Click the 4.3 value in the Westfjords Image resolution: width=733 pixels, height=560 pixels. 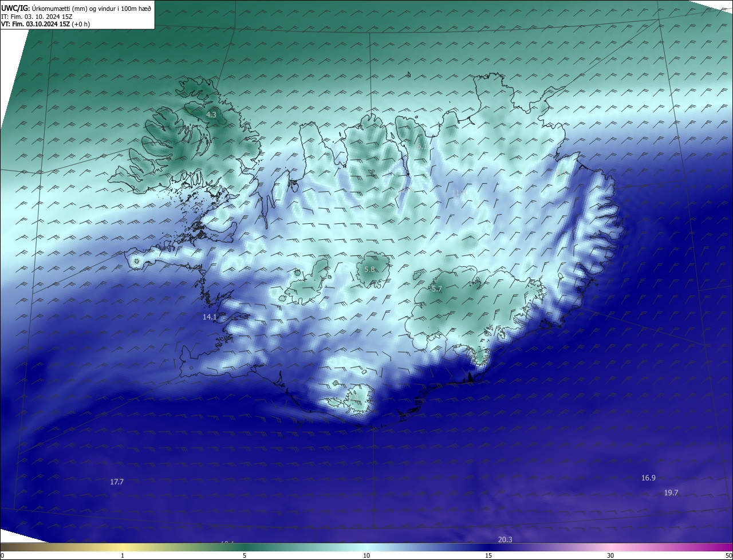coord(211,115)
